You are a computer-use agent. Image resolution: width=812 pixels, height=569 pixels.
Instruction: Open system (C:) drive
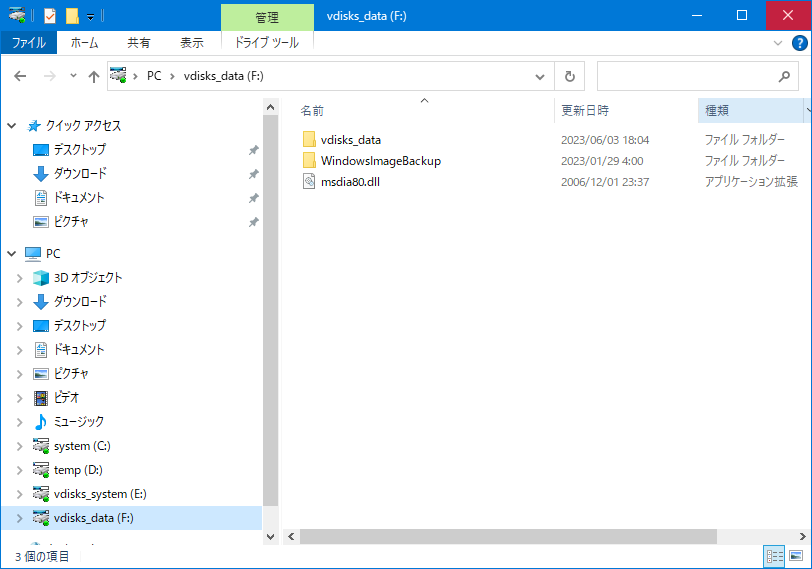point(82,446)
